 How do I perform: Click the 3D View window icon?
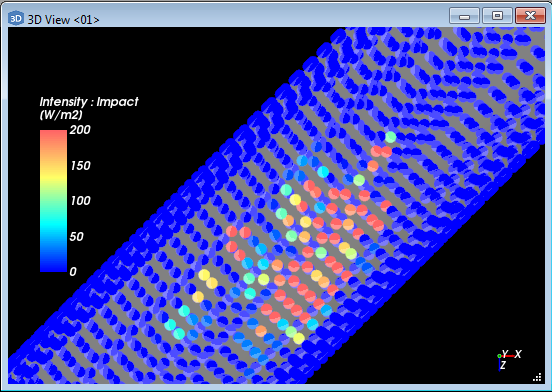(x=16, y=18)
